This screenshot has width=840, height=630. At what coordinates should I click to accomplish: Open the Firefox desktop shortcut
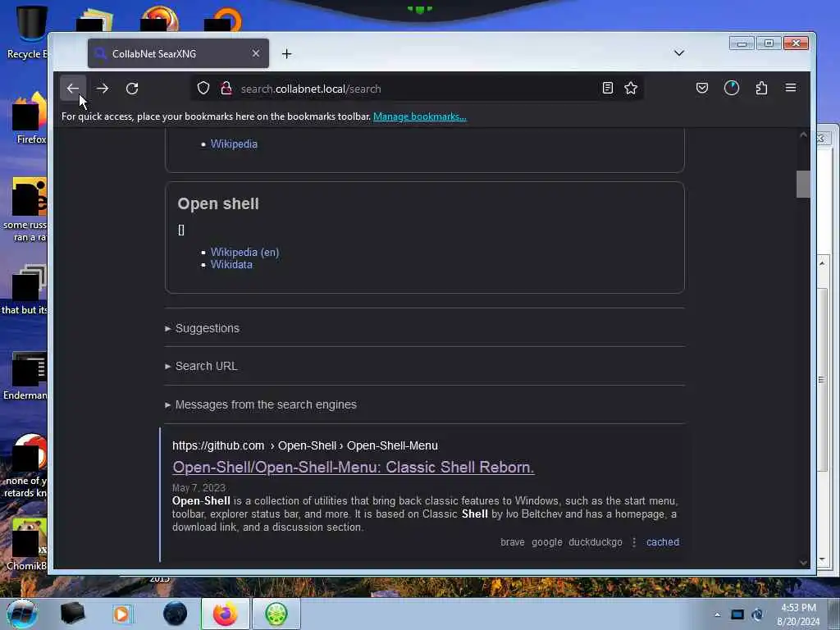coord(30,118)
